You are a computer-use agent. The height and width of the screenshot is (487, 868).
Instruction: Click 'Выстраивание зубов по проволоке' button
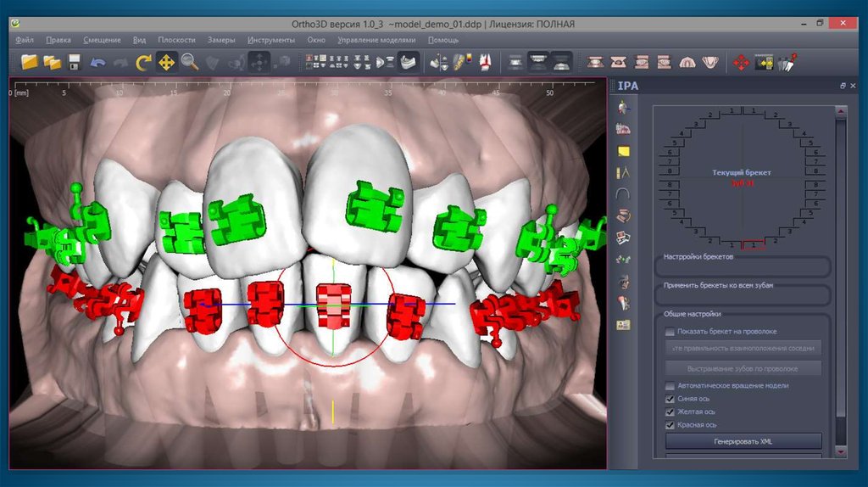[743, 368]
